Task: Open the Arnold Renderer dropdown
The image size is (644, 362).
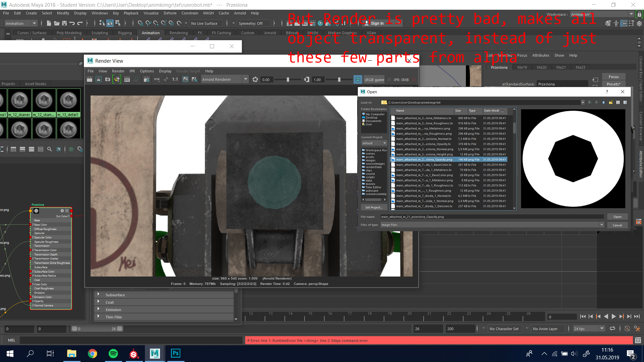Action: (224, 79)
